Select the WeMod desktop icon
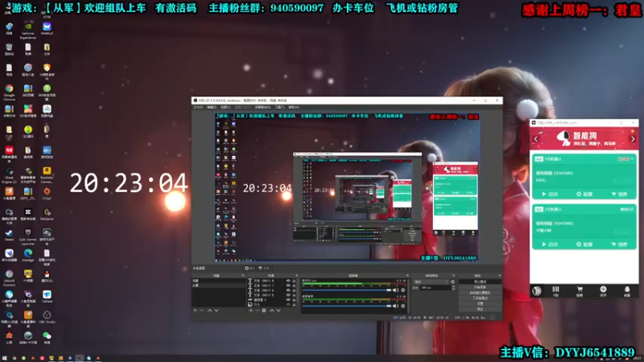The height and width of the screenshot is (362, 644). pos(47,29)
